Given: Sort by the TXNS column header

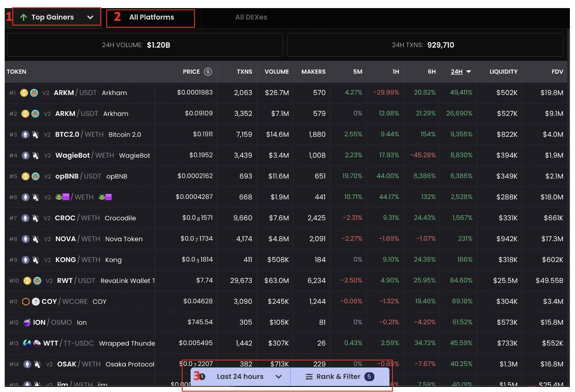Looking at the screenshot, I should pyautogui.click(x=244, y=72).
